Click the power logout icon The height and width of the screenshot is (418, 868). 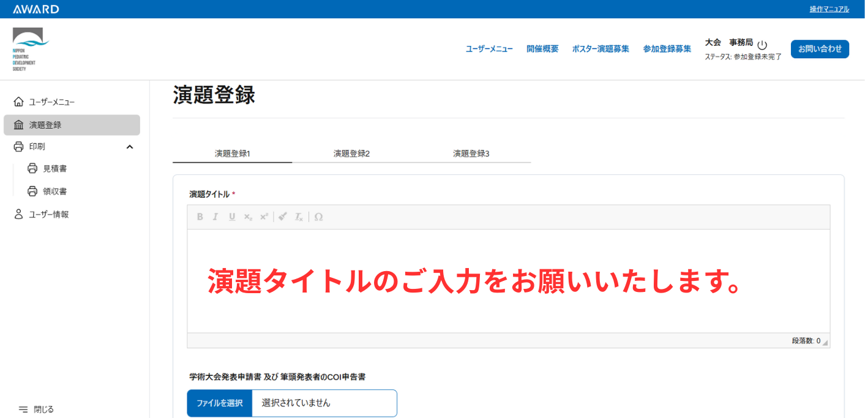(762, 45)
